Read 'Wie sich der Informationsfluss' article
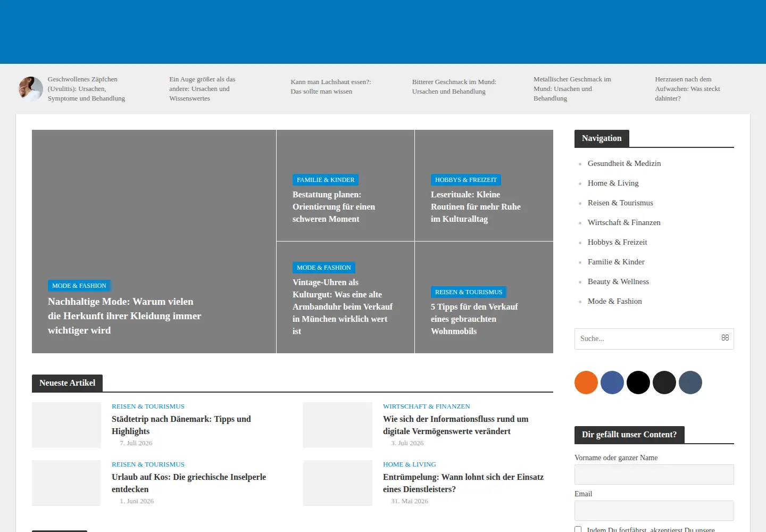Viewport: 766px width, 532px height. click(456, 425)
